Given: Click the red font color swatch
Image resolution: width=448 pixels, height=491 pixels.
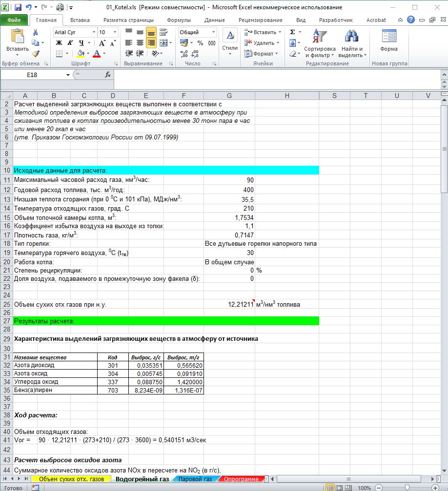Looking at the screenshot, I should [97, 54].
